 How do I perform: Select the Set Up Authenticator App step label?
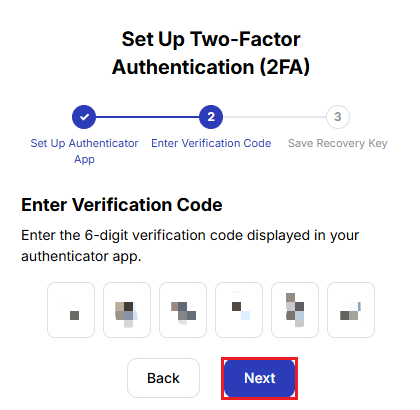pyautogui.click(x=84, y=151)
